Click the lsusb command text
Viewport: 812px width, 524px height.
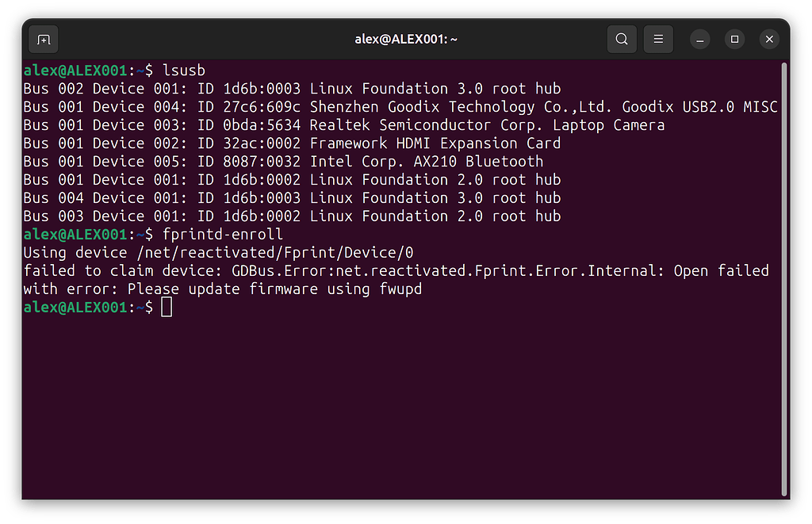coord(184,70)
